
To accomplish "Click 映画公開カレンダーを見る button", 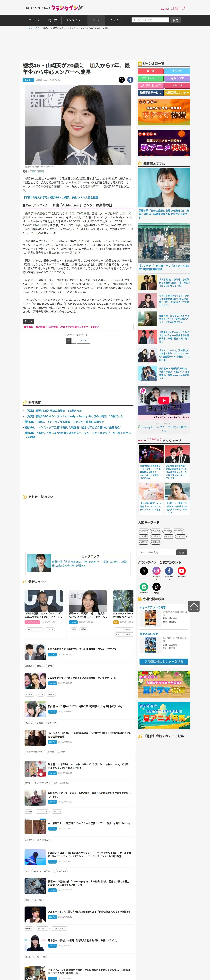I will point(164,661).
